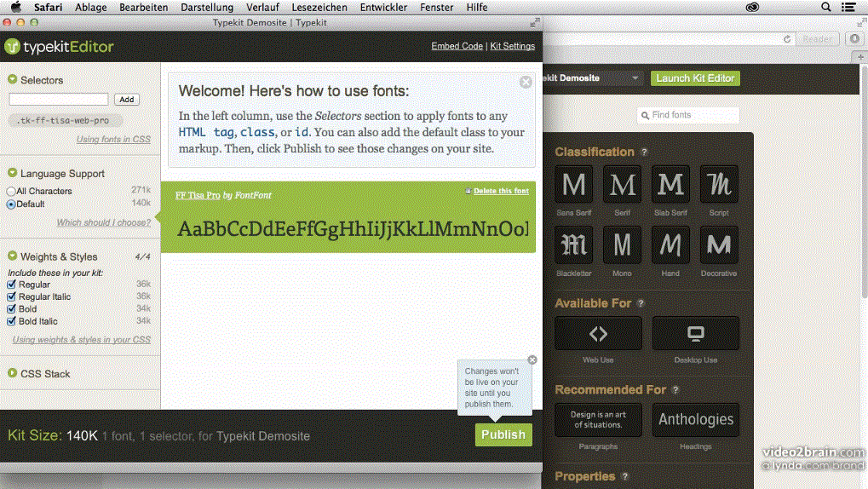
Task: Add a new tab in background Safari
Action: click(x=860, y=57)
